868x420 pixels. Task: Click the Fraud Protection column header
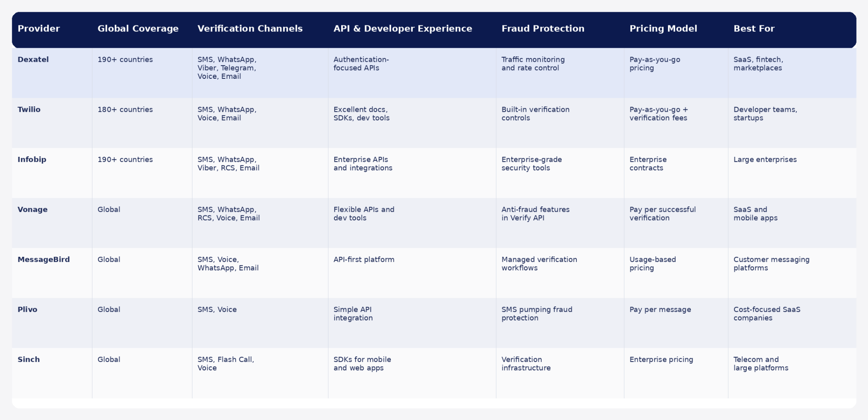click(543, 28)
